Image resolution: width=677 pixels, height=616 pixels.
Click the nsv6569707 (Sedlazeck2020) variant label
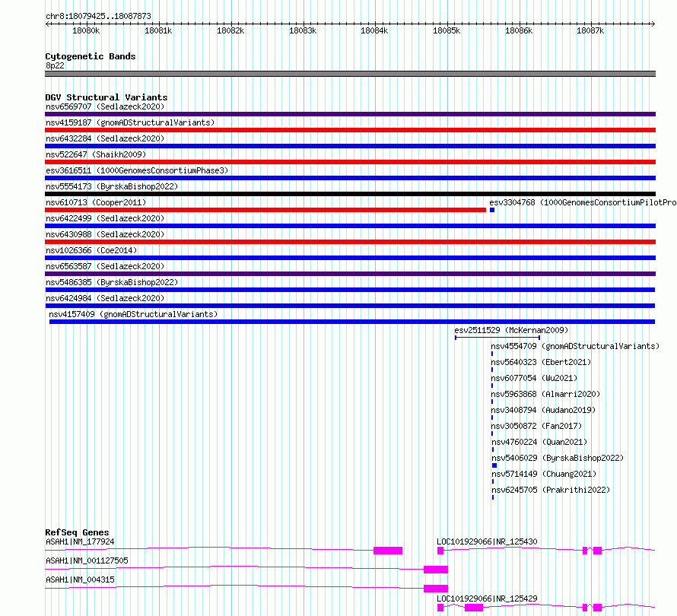(x=105, y=106)
